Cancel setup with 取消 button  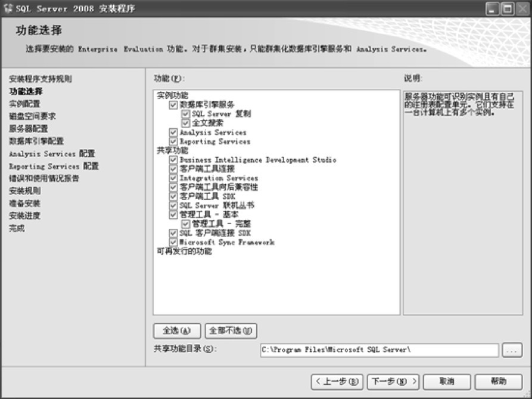pos(447,382)
